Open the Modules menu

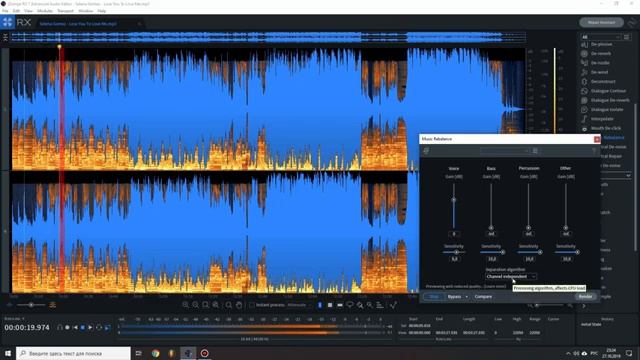tap(45, 11)
